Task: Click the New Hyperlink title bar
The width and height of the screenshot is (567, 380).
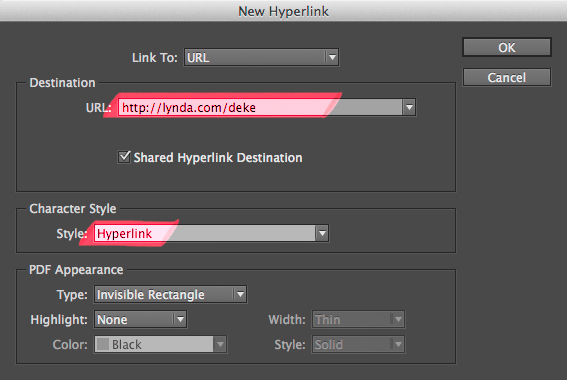Action: pyautogui.click(x=284, y=11)
